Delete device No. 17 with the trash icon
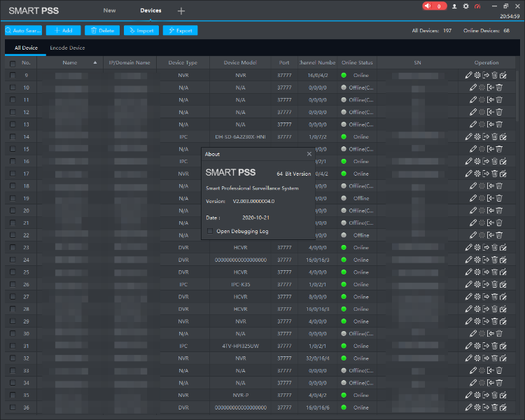The image size is (525, 420). pos(494,174)
